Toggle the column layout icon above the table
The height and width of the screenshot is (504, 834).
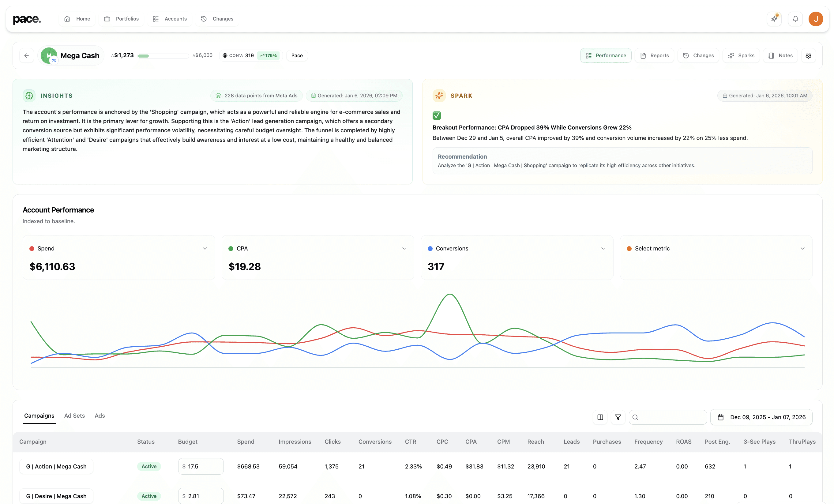[x=600, y=417]
